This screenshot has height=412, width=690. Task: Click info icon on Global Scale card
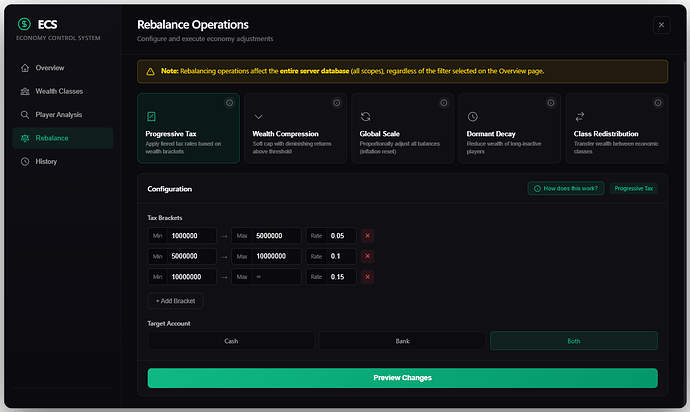point(444,102)
